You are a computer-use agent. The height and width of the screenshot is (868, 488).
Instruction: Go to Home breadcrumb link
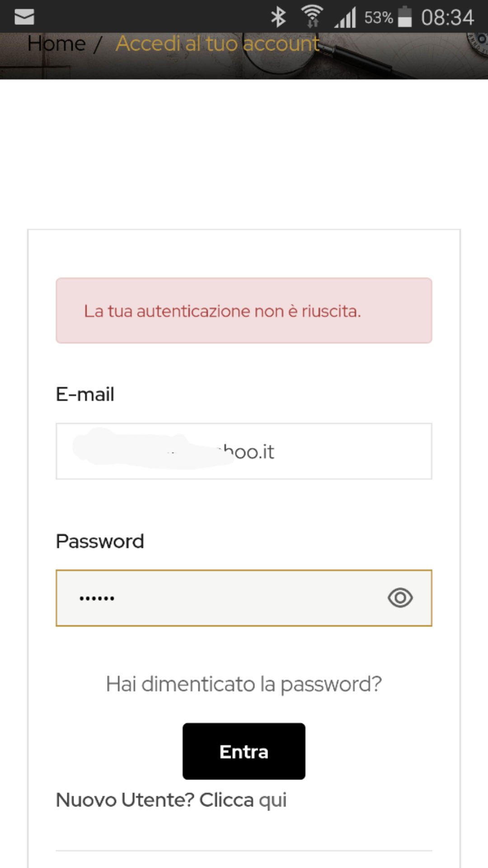(x=56, y=44)
